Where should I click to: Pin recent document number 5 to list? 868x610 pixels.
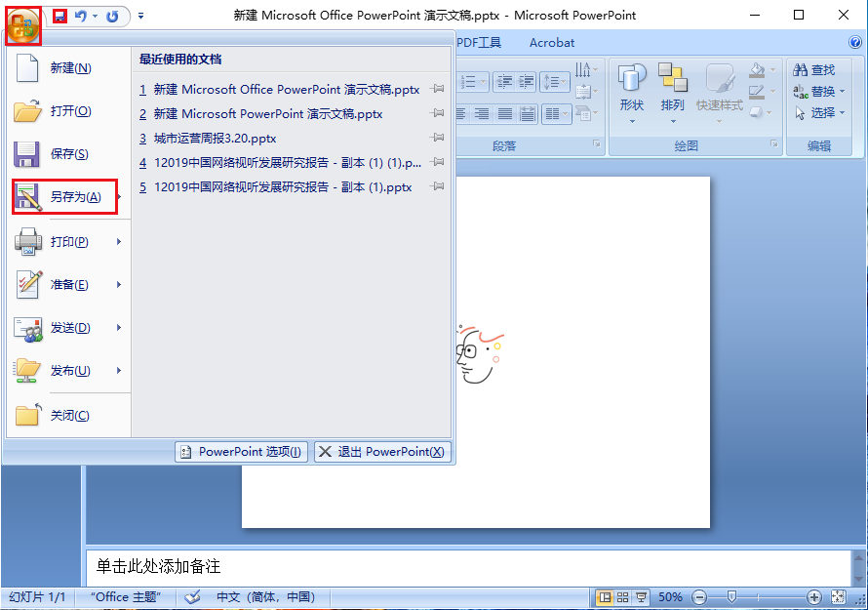[437, 186]
